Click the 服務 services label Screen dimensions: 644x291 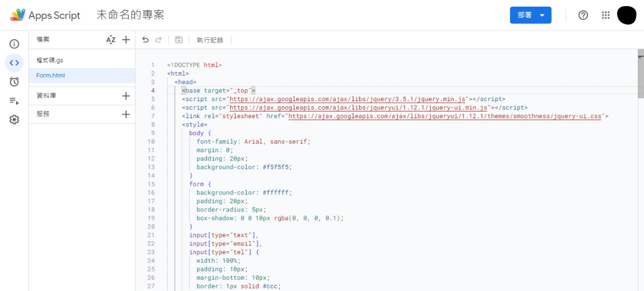[43, 115]
